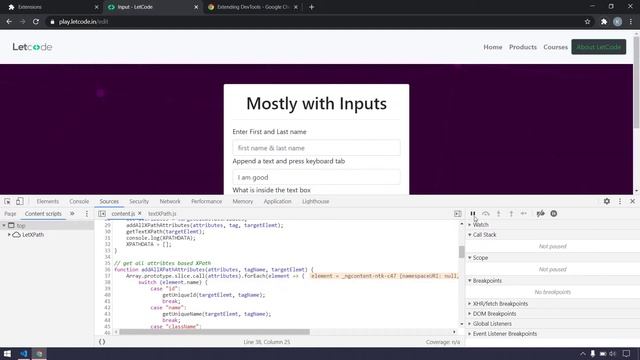Viewport: 640px width, 360px height.
Task: Open the Security DevTools tab
Action: 139,201
